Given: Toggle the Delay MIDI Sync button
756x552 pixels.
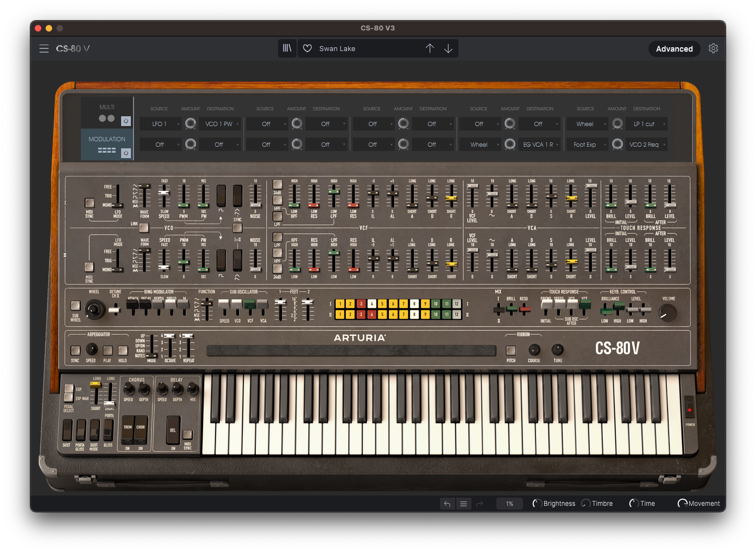Looking at the screenshot, I should [x=187, y=435].
